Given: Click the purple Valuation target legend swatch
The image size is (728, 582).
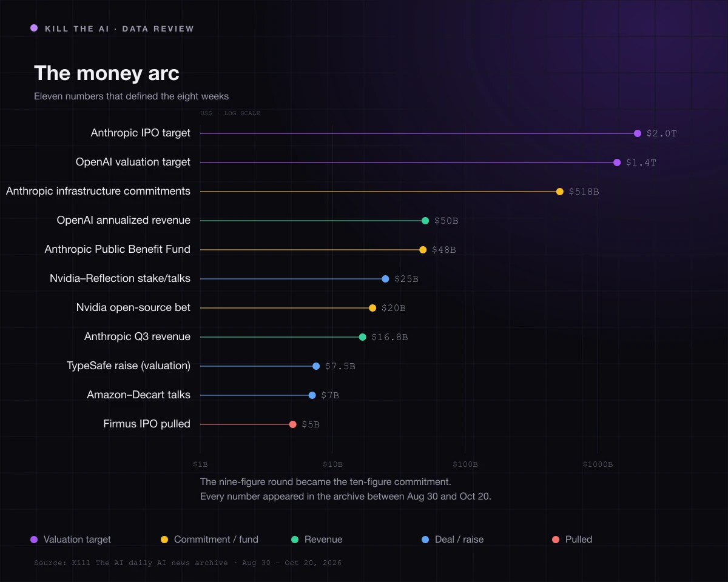Looking at the screenshot, I should coord(34,540).
